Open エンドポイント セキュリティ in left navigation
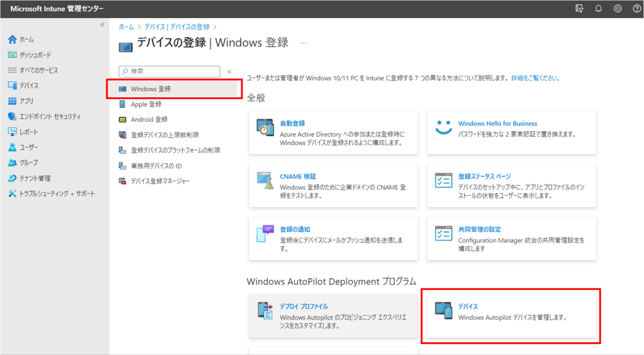 (x=50, y=116)
